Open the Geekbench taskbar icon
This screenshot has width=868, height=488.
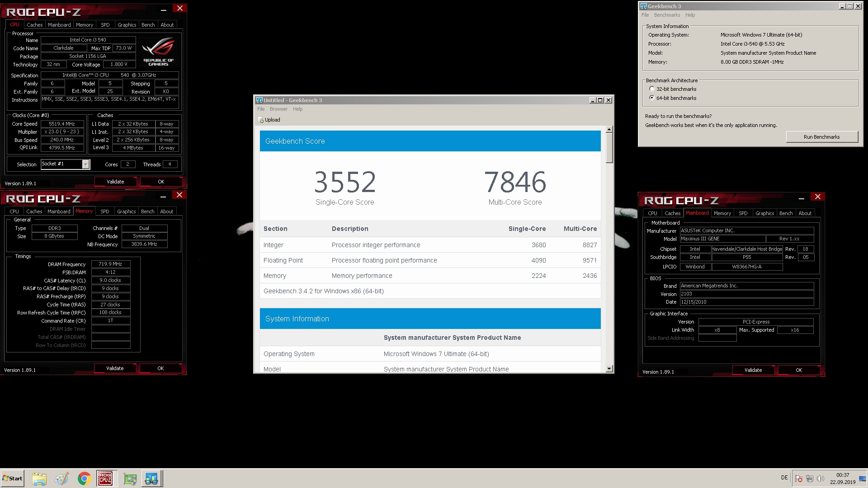[x=151, y=479]
